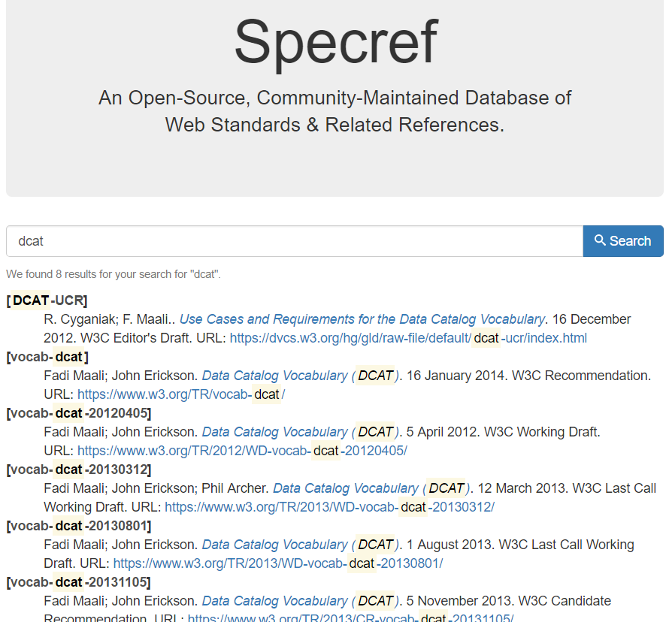Image resolution: width=672 pixels, height=622 pixels.
Task: Select the [vocab-dcat-20130312] reference key
Action: pyautogui.click(x=78, y=470)
